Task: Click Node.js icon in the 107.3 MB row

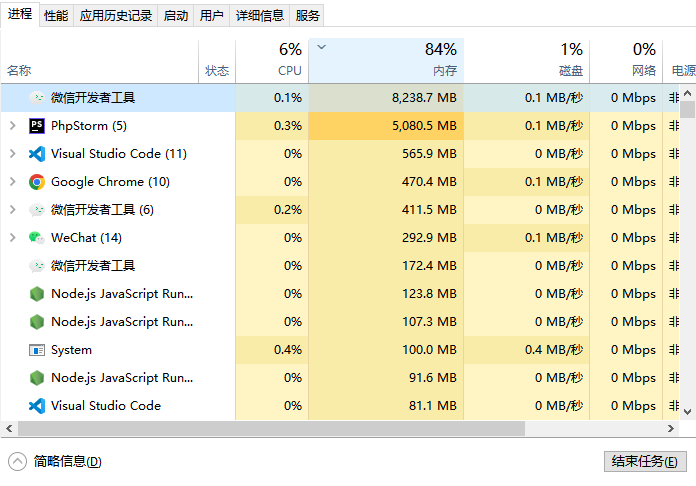Action: click(x=37, y=322)
